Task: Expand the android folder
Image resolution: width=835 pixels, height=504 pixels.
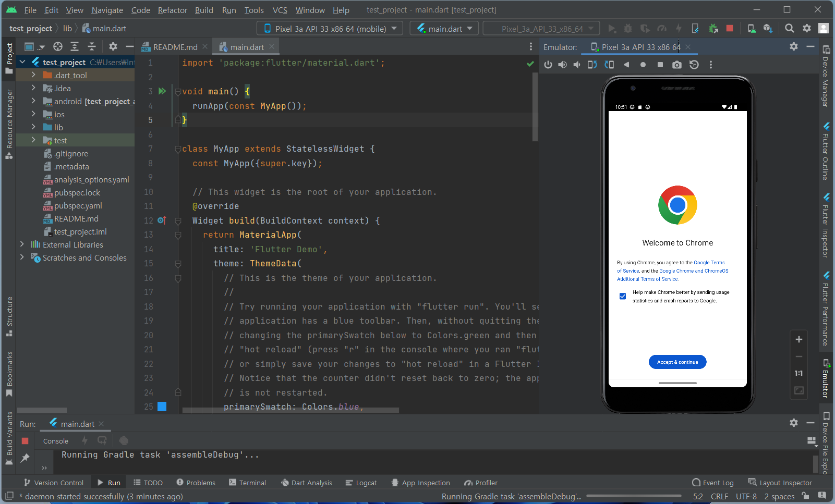Action: coord(33,101)
